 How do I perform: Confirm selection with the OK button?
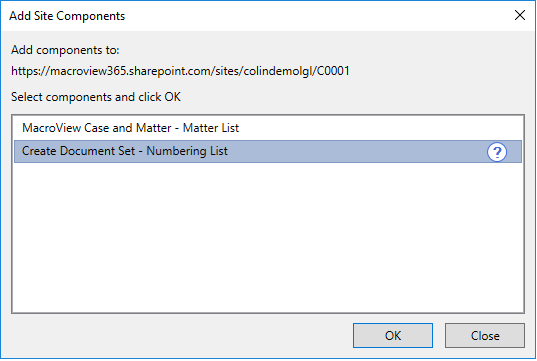pos(393,335)
